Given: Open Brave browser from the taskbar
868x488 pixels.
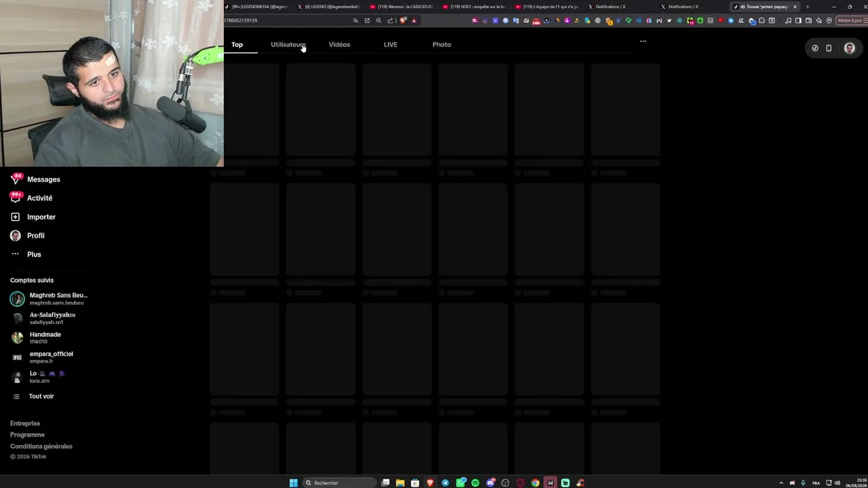Looking at the screenshot, I should [x=430, y=483].
